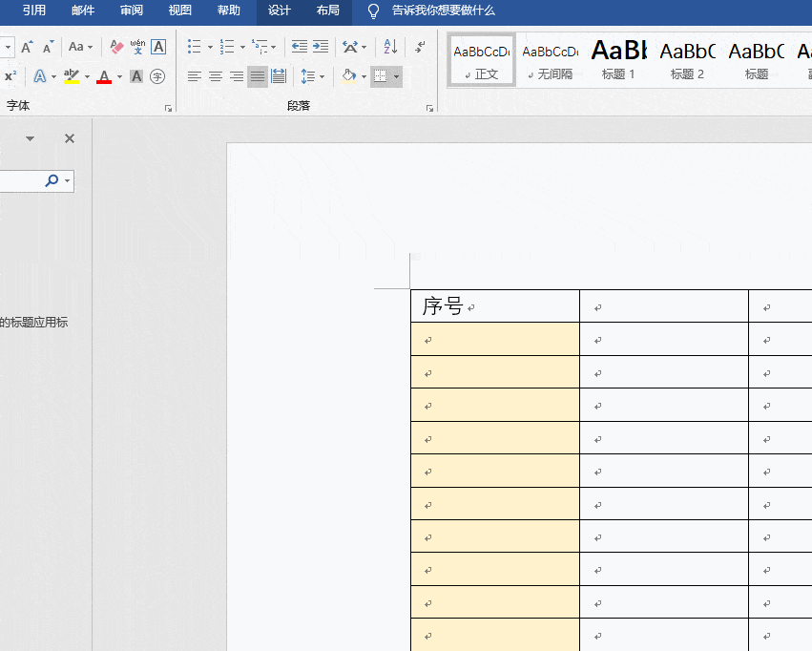Viewport: 812px width, 651px height.
Task: Select the 无间隔 style
Action: (x=550, y=59)
